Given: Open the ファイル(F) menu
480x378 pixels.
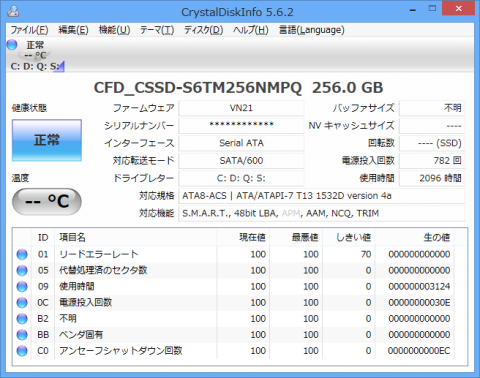Looking at the screenshot, I should pos(29,30).
